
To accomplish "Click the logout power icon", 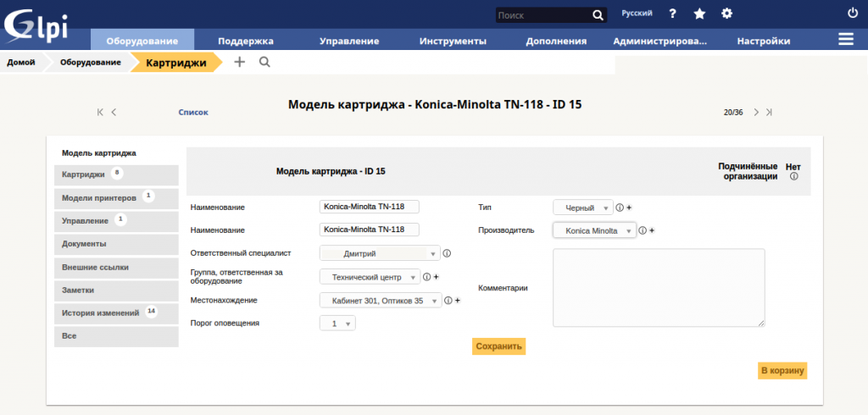I will tap(853, 14).
